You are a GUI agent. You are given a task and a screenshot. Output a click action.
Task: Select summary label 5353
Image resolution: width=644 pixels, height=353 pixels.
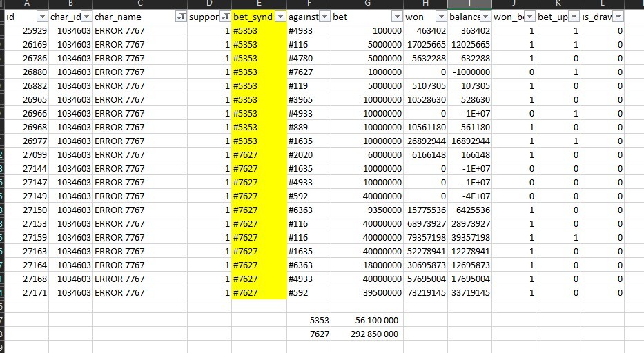(x=309, y=320)
